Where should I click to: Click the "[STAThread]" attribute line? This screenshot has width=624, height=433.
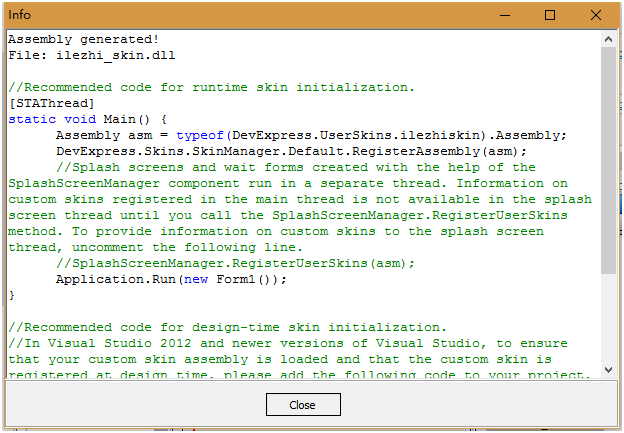pyautogui.click(x=51, y=103)
